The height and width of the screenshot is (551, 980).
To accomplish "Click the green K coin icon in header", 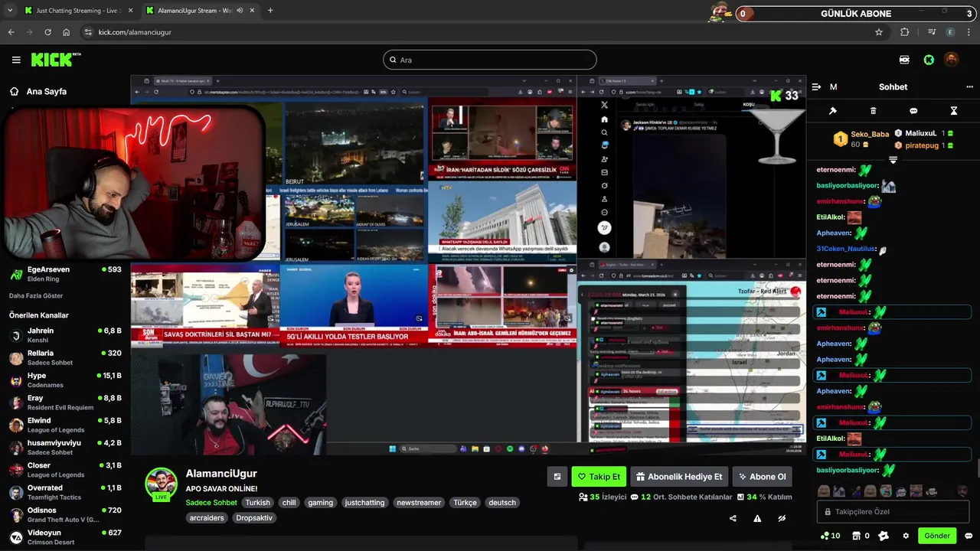I will [x=929, y=60].
